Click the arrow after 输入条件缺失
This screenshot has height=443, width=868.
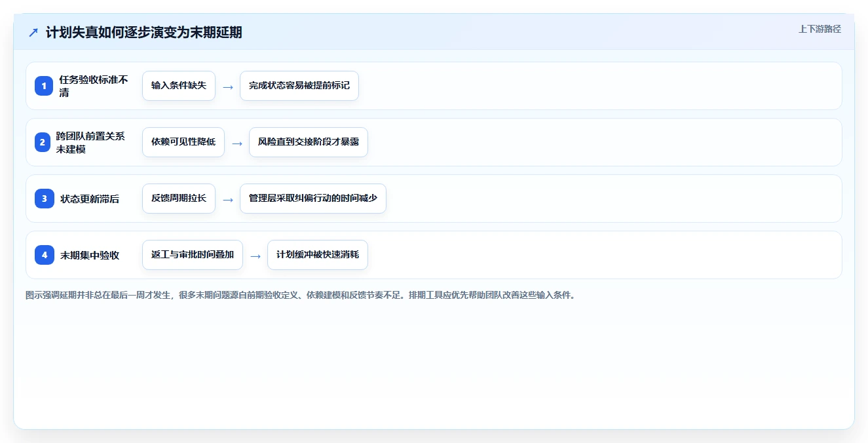click(x=228, y=87)
